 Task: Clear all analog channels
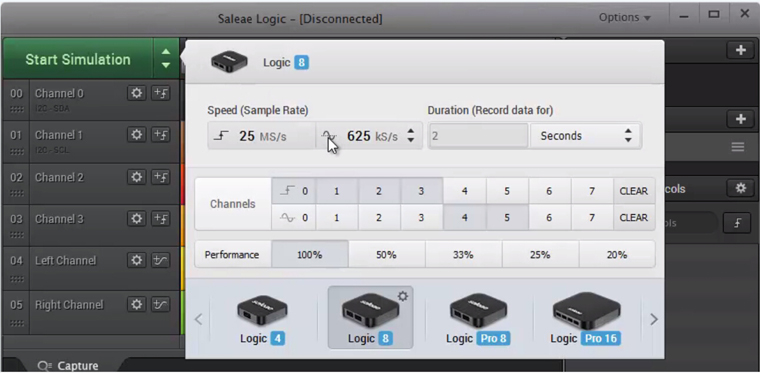[634, 218]
